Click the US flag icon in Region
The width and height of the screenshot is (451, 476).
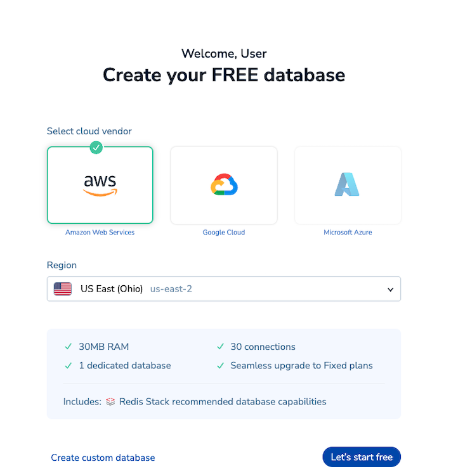63,289
